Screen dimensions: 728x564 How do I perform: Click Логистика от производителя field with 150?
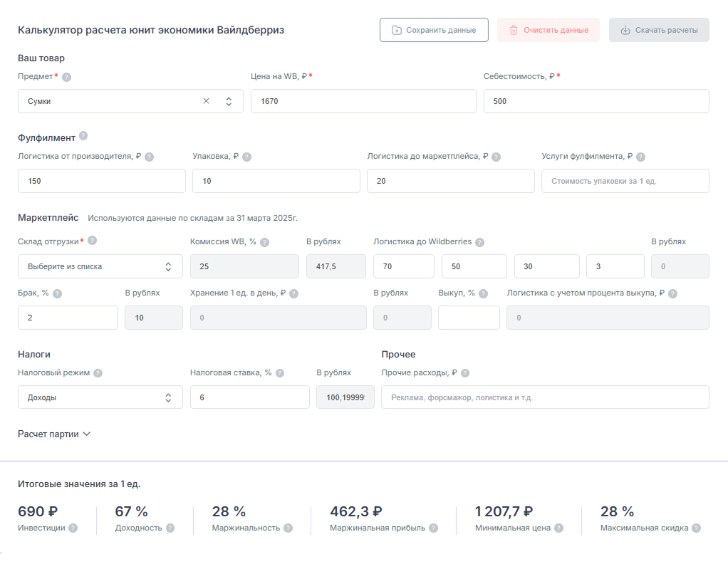click(x=102, y=181)
